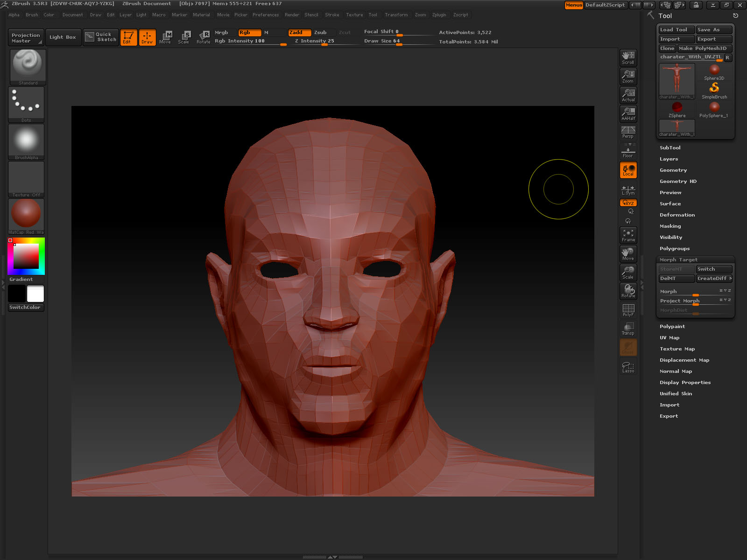Open the Transform menu

coord(396,15)
